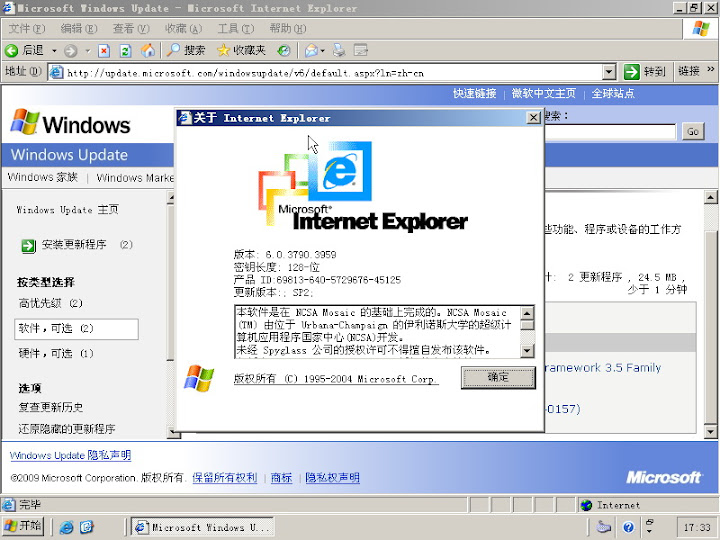Select Software, optional (软件,可选) category
This screenshot has height=540, width=720.
coord(76,329)
